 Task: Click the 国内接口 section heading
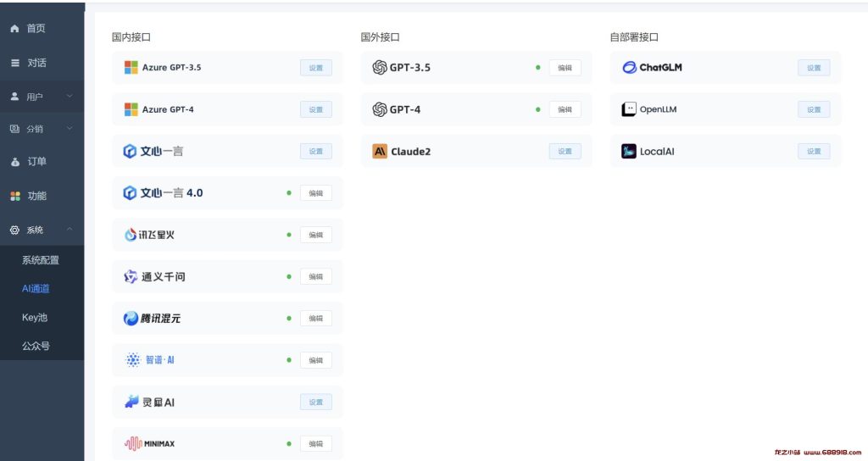click(131, 37)
